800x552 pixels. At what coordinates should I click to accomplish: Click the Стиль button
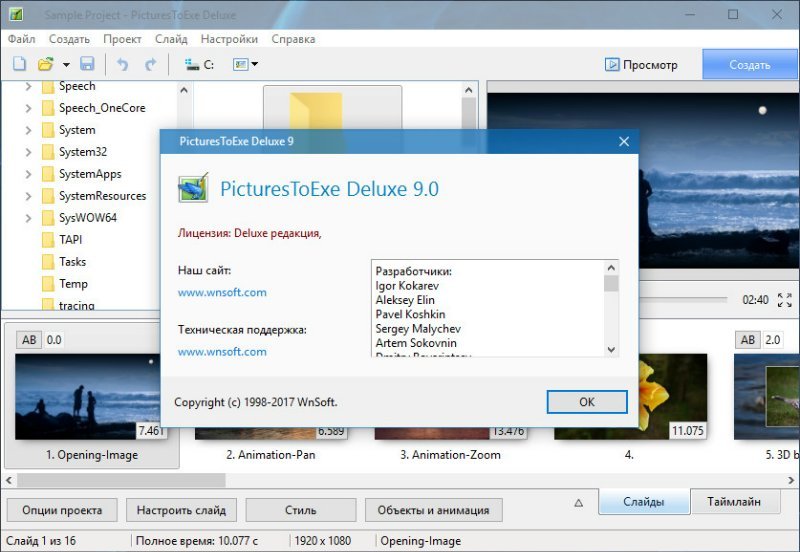pyautogui.click(x=301, y=510)
